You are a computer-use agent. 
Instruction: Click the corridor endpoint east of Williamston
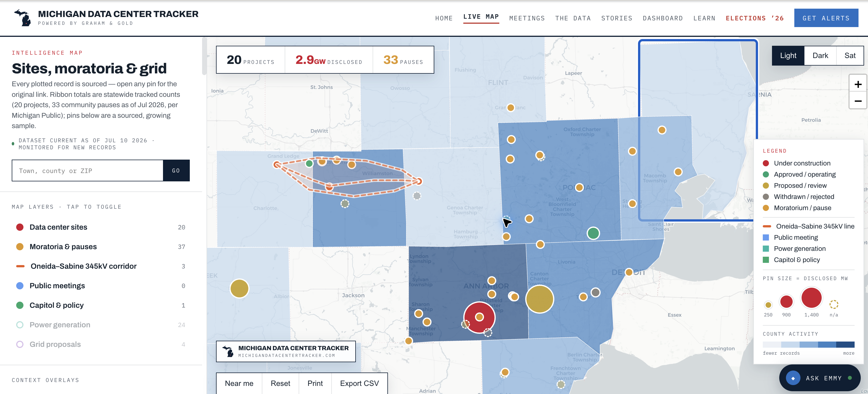click(419, 181)
